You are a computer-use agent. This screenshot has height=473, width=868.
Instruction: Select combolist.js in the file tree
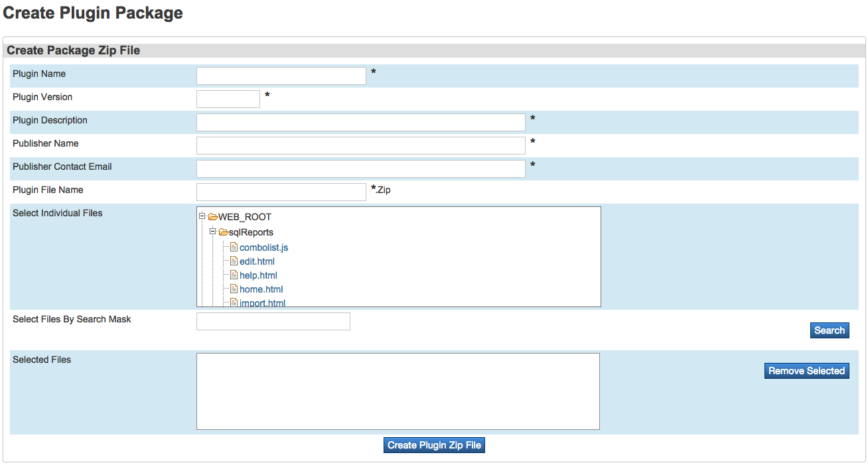263,247
